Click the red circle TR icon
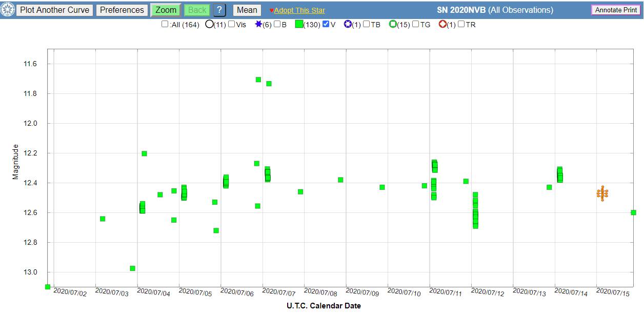644x313 pixels. click(x=442, y=24)
